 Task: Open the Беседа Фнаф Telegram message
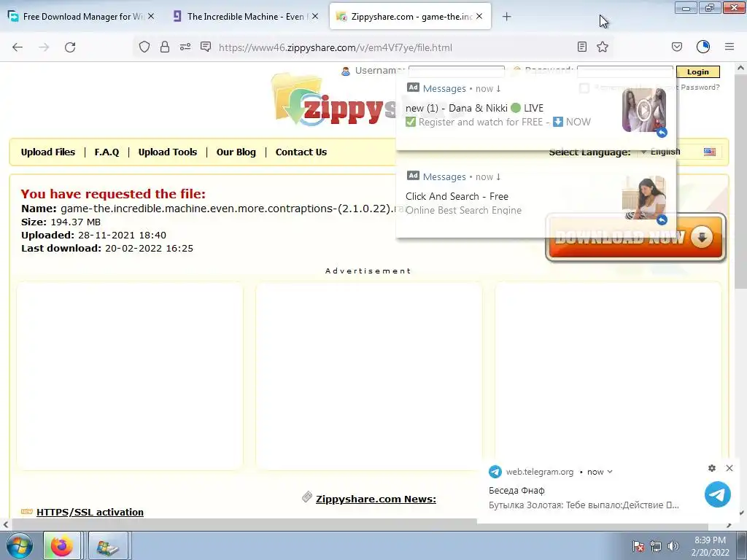584,497
